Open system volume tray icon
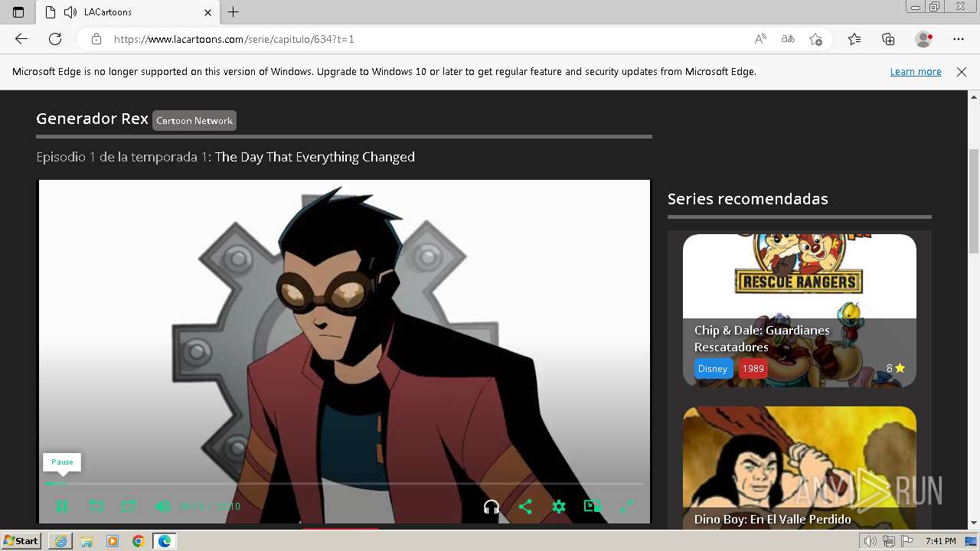The width and height of the screenshot is (980, 551). pos(871,541)
